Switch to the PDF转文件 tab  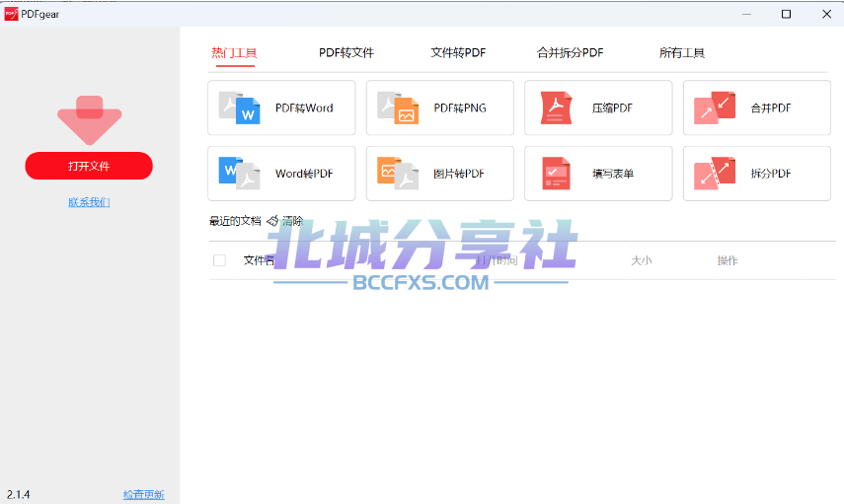click(346, 52)
